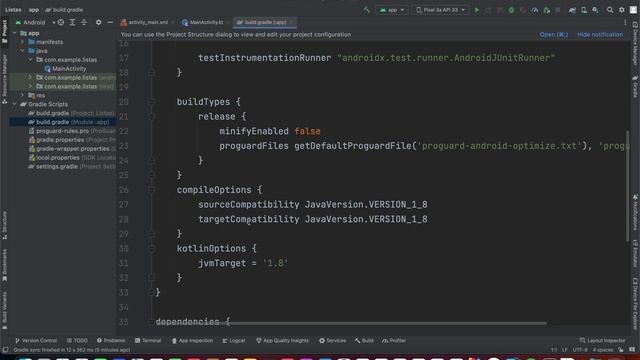Open settings.gradle in project tree
The image size is (640, 360).
(x=72, y=167)
